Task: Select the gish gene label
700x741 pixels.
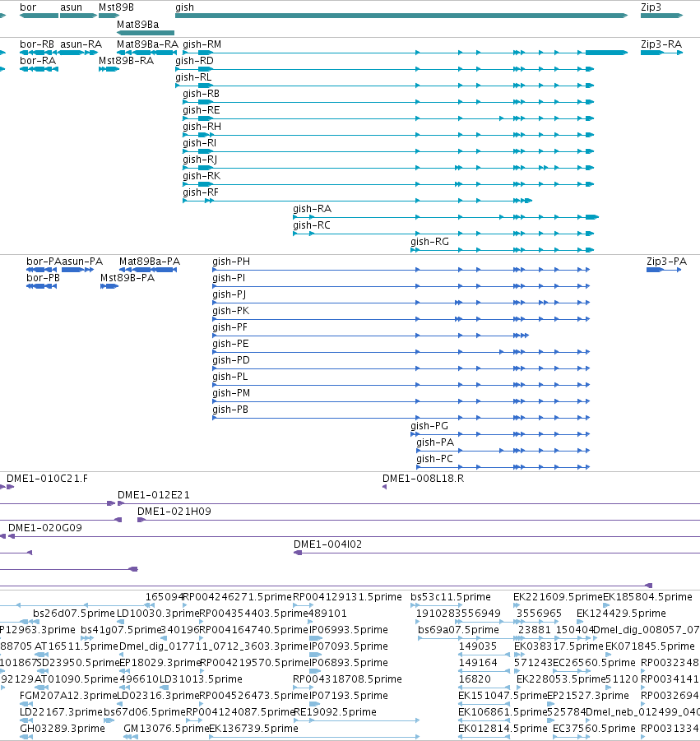Action: pyautogui.click(x=184, y=7)
